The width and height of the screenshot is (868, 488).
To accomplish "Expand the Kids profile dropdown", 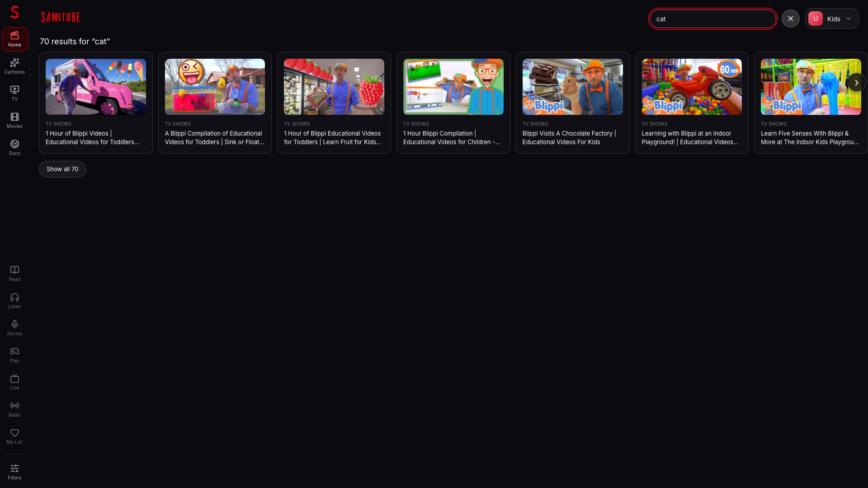I will click(849, 19).
